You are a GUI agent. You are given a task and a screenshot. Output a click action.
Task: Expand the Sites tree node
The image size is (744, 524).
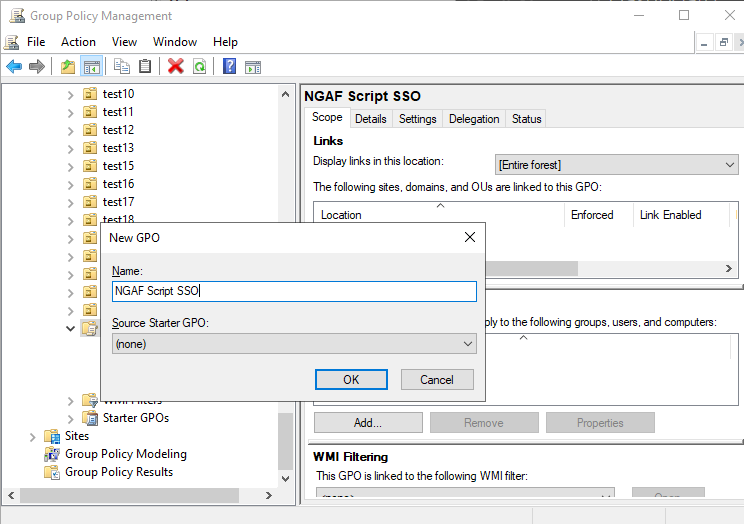click(x=33, y=436)
